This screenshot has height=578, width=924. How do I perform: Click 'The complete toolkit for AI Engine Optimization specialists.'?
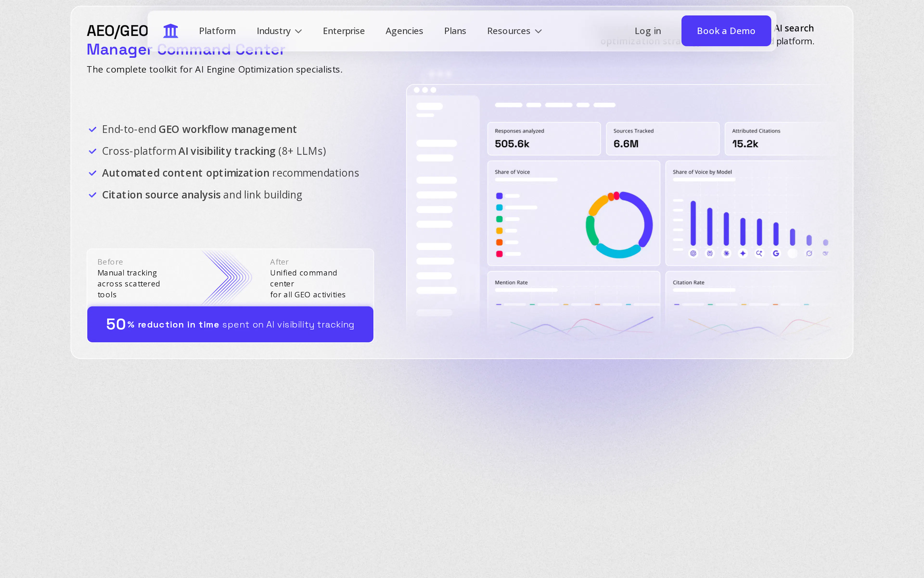215,70
